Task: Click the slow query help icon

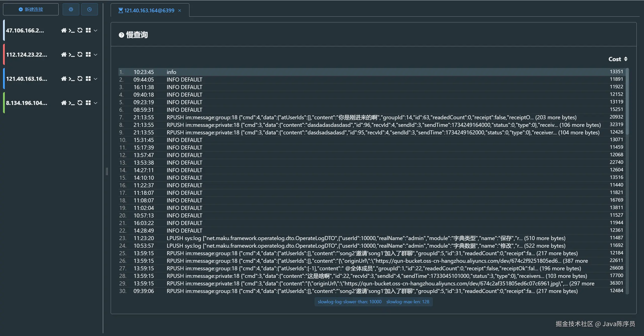Action: coord(121,35)
